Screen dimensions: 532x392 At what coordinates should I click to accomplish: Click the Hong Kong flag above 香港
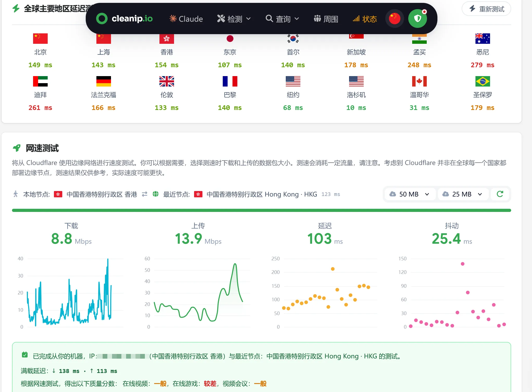(167, 39)
